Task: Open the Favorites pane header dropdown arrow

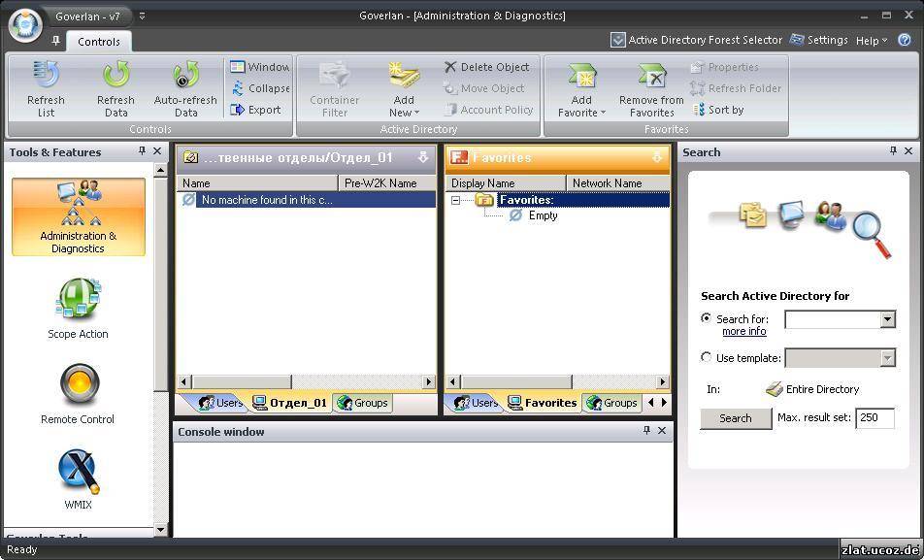Action: pyautogui.click(x=657, y=157)
